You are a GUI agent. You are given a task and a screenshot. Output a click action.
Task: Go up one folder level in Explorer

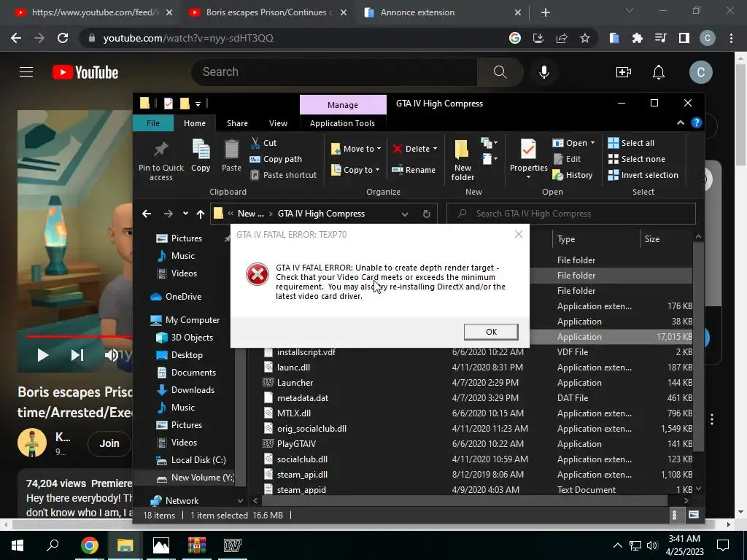[201, 214]
